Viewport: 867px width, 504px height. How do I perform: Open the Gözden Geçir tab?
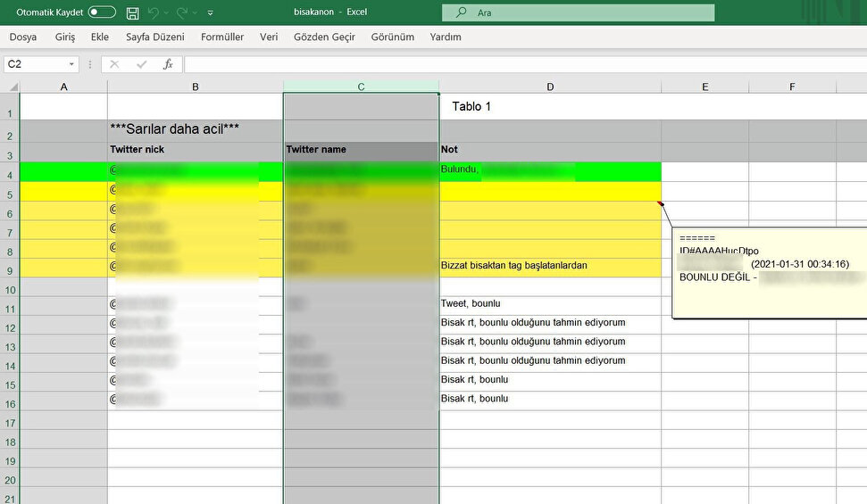(324, 37)
